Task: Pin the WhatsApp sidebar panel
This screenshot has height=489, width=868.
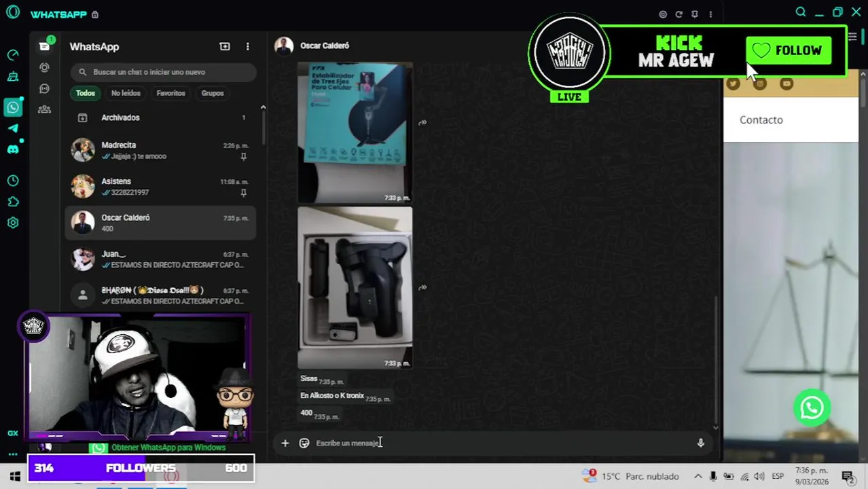Action: pos(694,14)
